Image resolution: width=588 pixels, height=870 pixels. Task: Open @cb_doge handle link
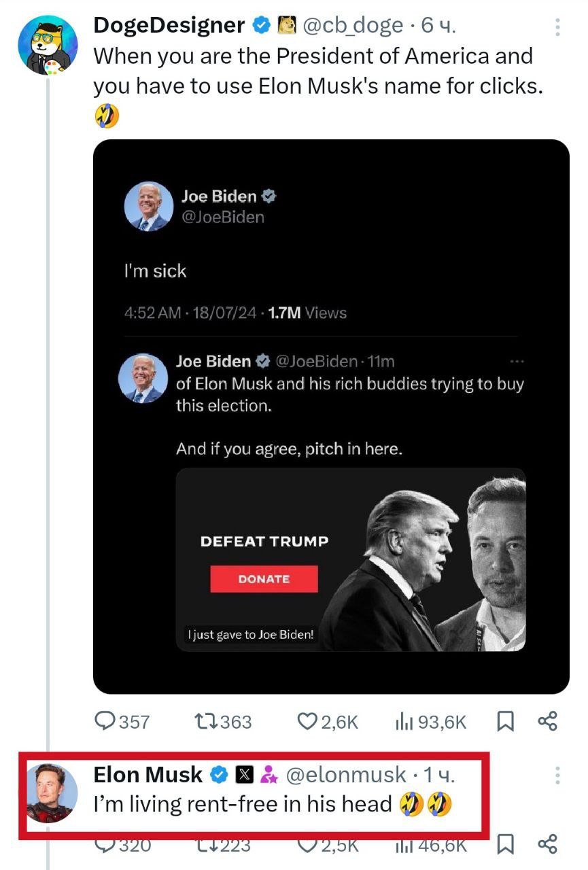[352, 26]
